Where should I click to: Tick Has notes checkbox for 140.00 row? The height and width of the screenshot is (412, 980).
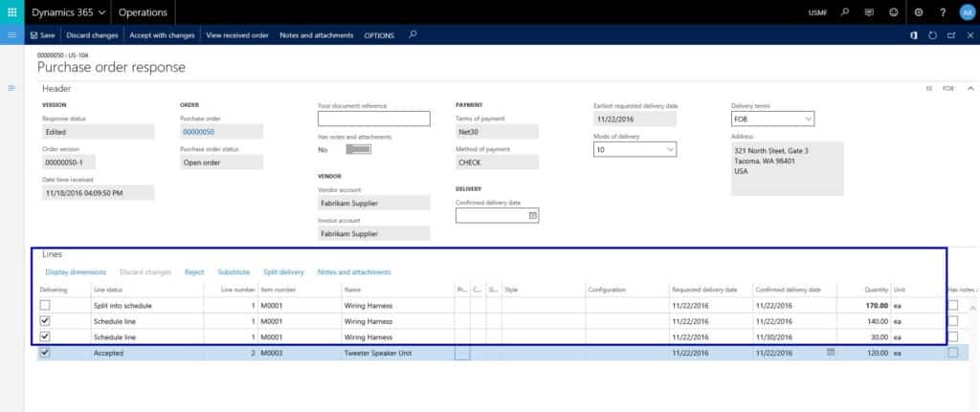coord(953,321)
